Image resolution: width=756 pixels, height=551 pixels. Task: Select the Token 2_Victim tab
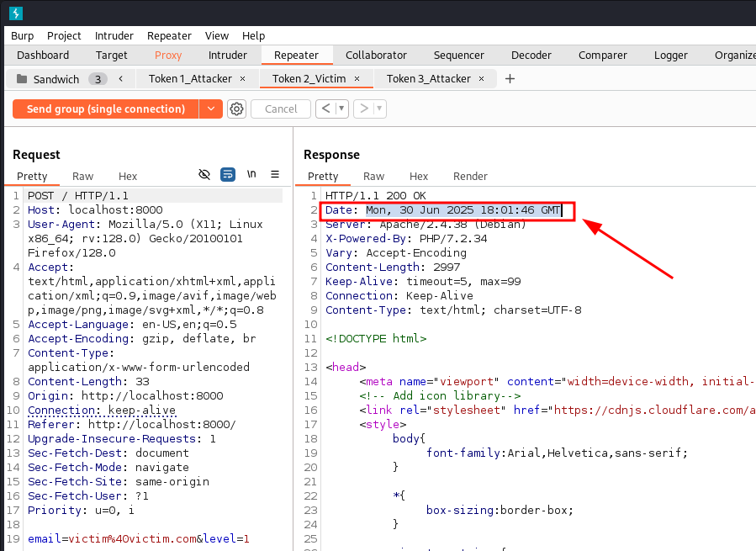(309, 78)
